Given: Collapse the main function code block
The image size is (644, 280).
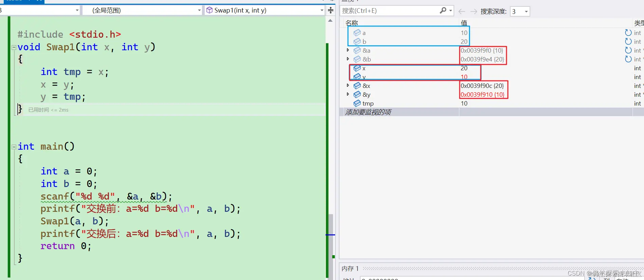Looking at the screenshot, I should point(14,147).
